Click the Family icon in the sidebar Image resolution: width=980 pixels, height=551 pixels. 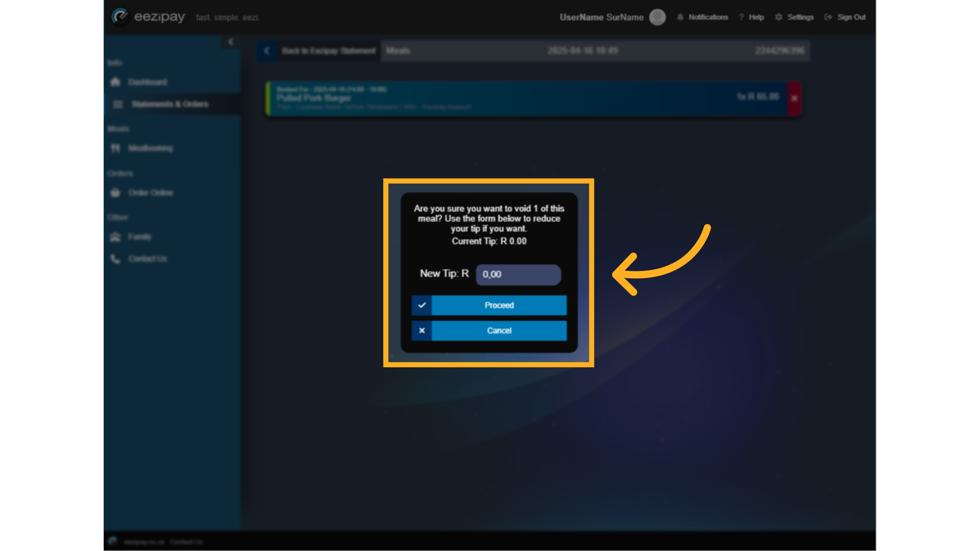click(x=115, y=237)
